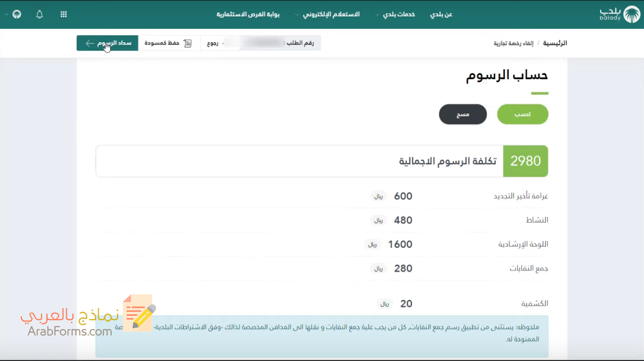Select الكشفية fee row label
Viewport: 644px width, 361px height.
pos(535,304)
